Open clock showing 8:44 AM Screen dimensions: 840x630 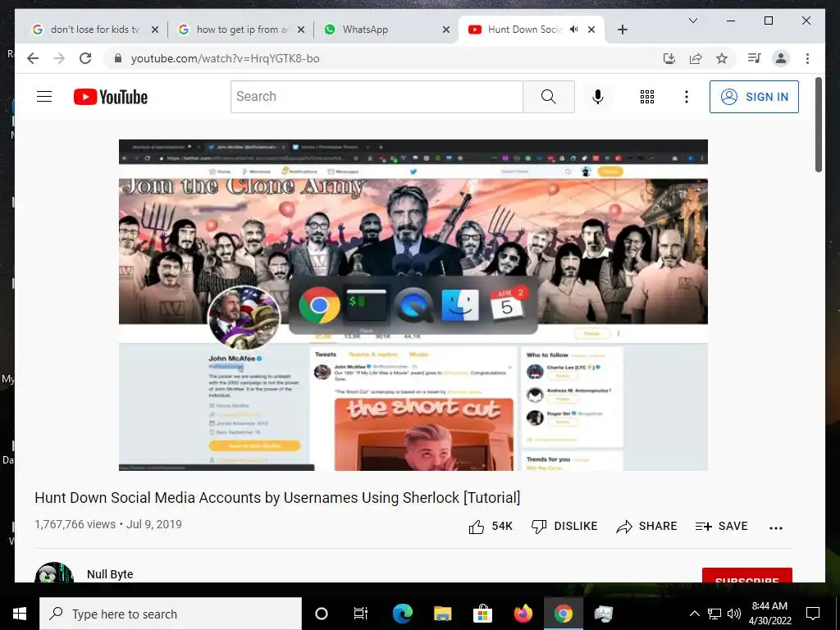[x=769, y=614]
